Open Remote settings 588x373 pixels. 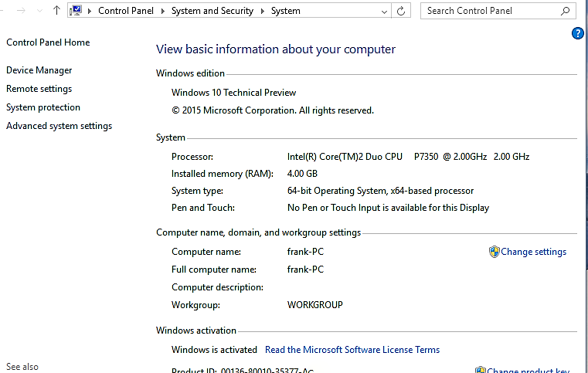pos(39,89)
